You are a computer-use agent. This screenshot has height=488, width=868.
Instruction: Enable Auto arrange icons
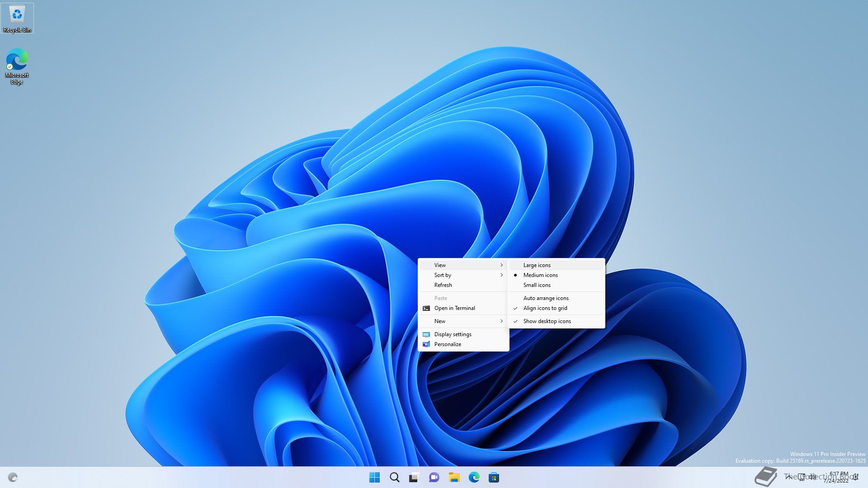(x=546, y=298)
